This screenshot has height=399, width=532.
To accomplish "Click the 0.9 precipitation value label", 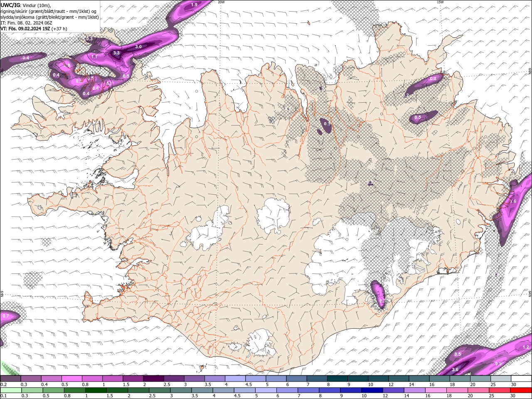I will 498,364.
